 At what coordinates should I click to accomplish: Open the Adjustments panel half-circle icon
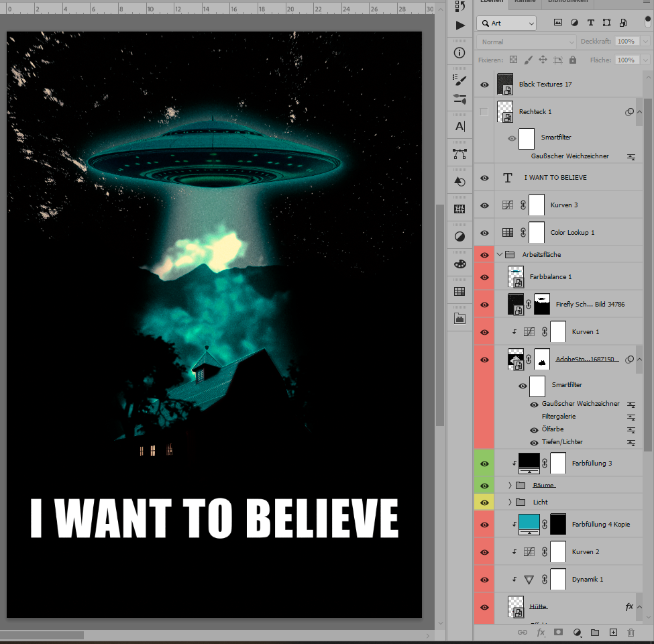[x=459, y=237]
